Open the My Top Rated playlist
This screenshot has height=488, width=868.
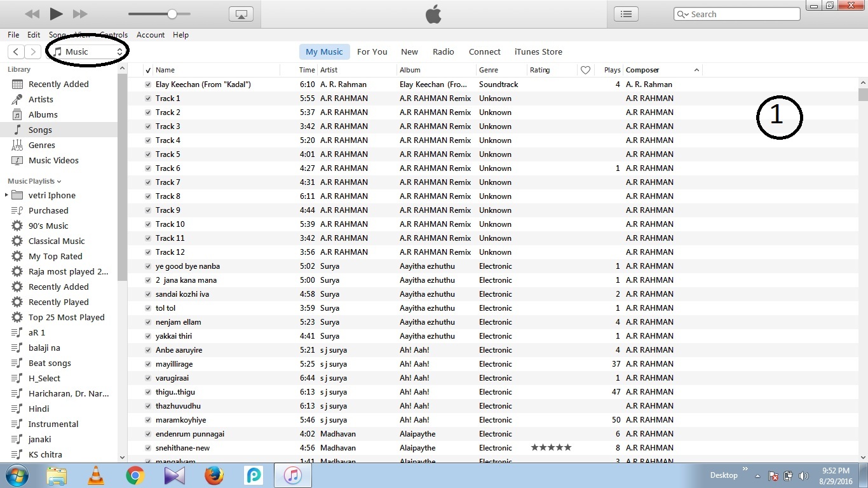point(55,256)
